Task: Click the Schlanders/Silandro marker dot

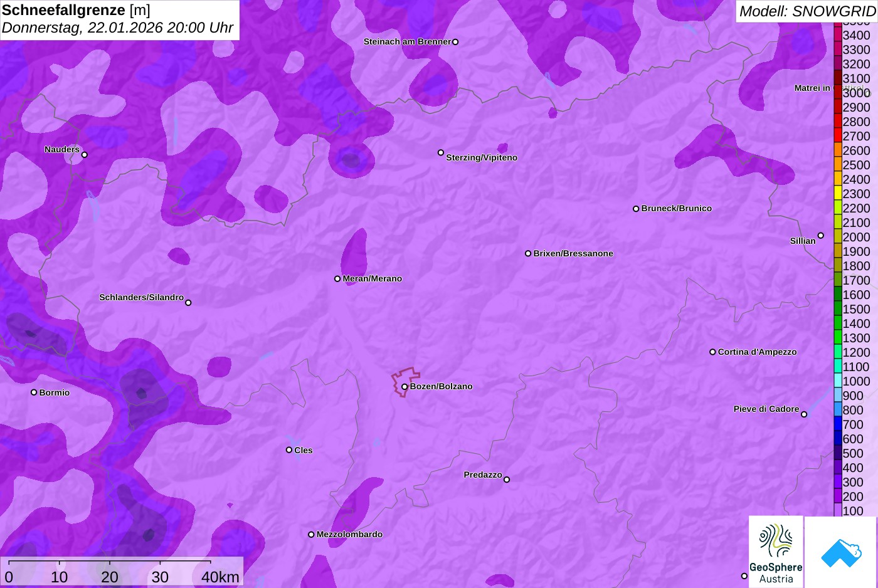Action: (x=188, y=303)
